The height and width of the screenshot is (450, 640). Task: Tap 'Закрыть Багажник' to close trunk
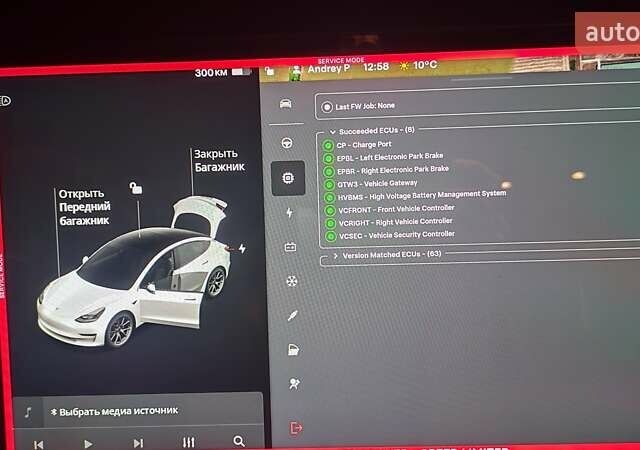[219, 160]
